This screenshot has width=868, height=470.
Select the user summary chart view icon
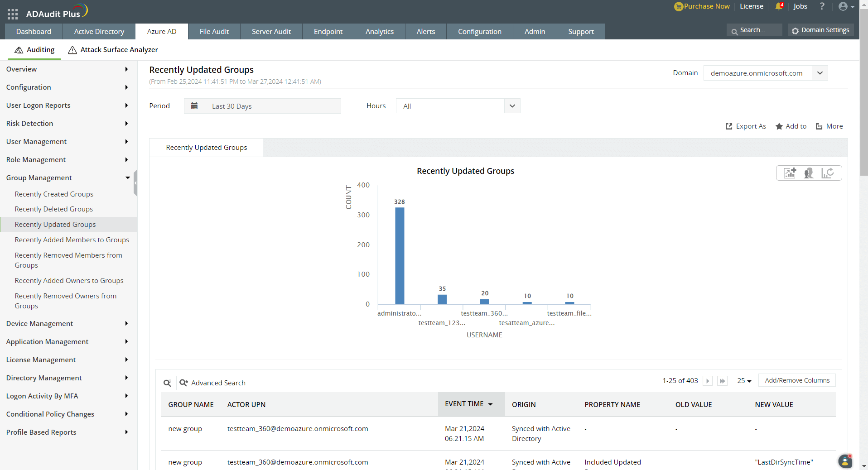pyautogui.click(x=809, y=173)
